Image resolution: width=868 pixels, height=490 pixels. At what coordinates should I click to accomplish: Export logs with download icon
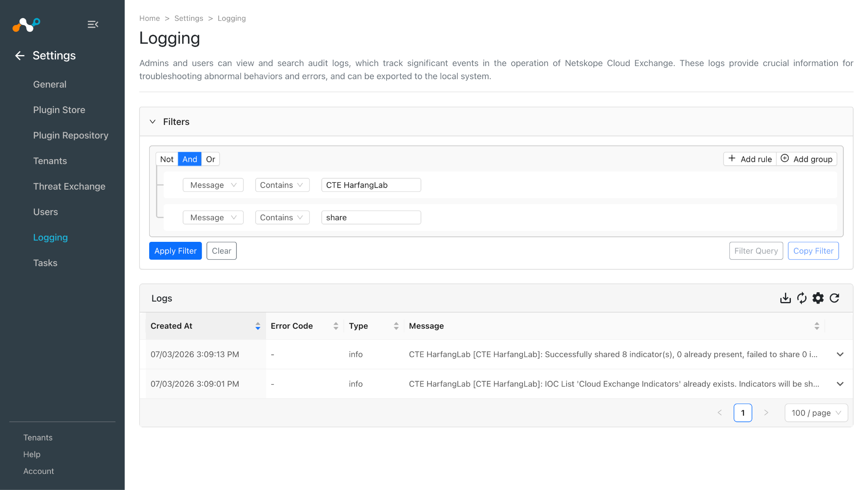[785, 298]
